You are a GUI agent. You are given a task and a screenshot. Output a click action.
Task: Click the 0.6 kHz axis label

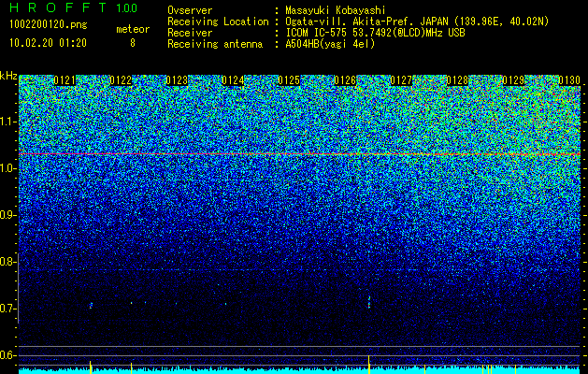point(7,355)
